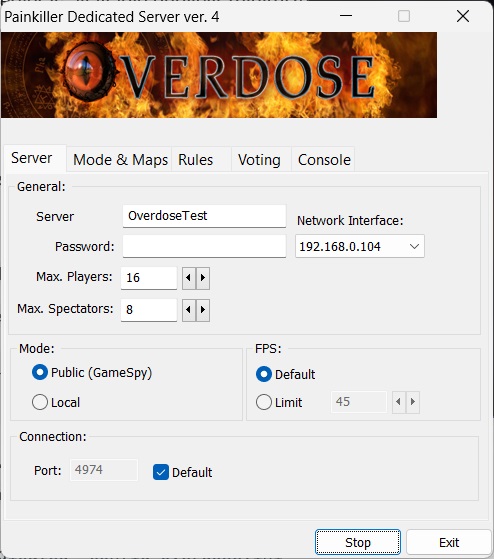The height and width of the screenshot is (559, 494).
Task: Stop the running server
Action: point(358,542)
